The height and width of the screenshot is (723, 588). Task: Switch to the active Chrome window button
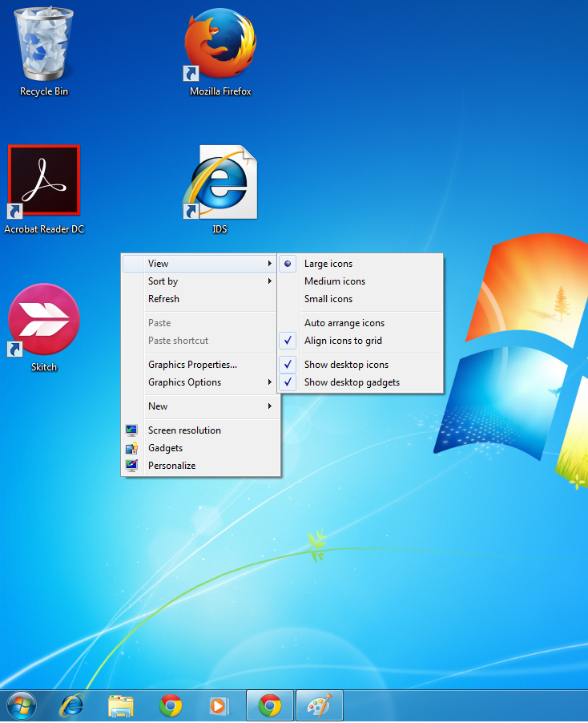point(270,705)
